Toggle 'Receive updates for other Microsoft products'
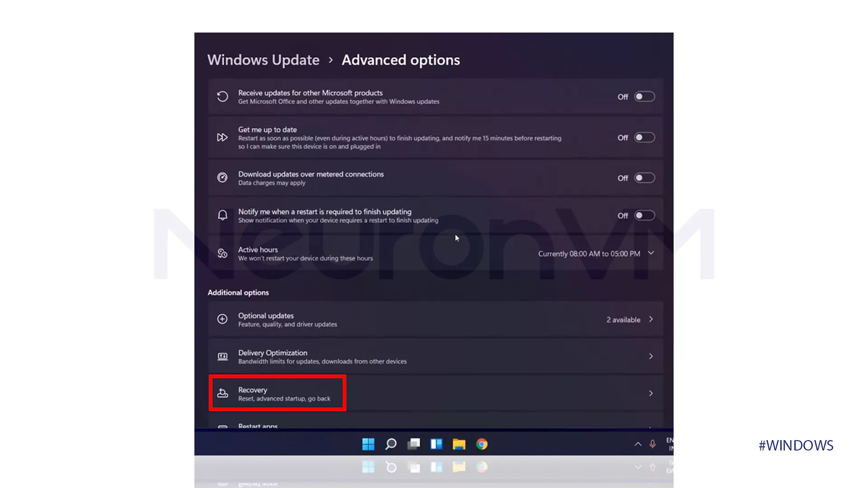 tap(643, 97)
